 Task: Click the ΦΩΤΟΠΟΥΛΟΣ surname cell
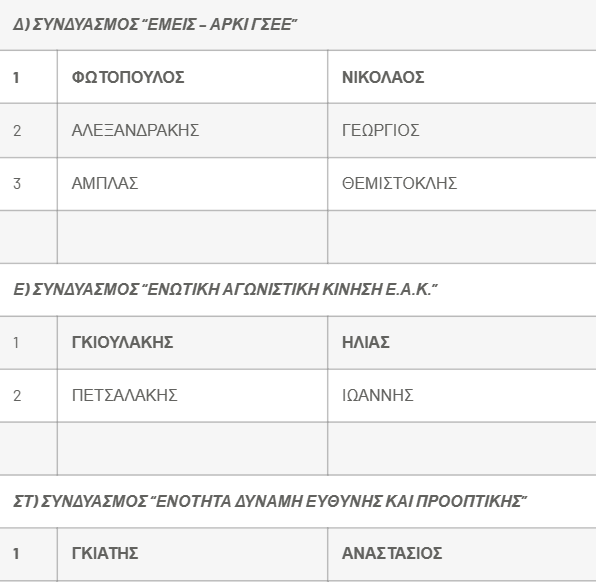(x=192, y=77)
